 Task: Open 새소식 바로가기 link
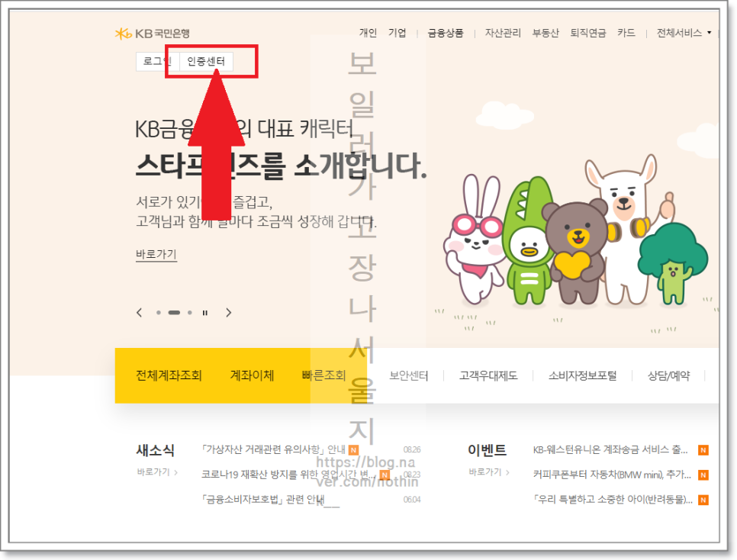[x=157, y=471]
